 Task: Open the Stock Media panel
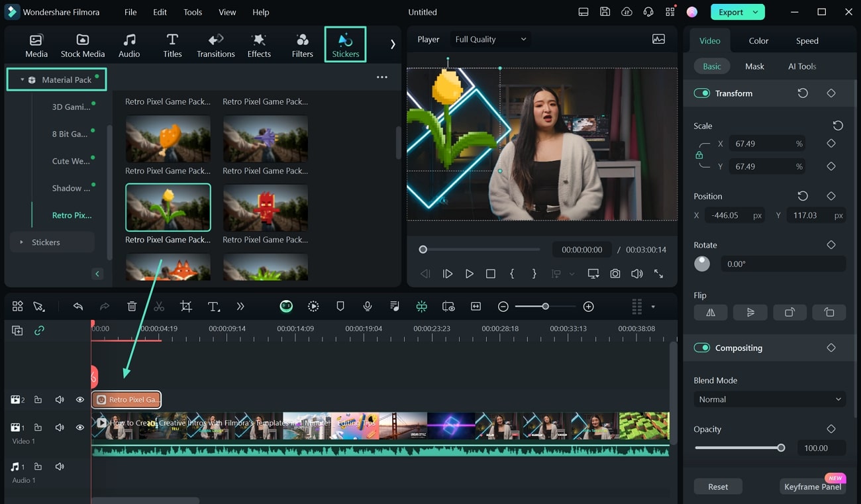[x=83, y=45]
